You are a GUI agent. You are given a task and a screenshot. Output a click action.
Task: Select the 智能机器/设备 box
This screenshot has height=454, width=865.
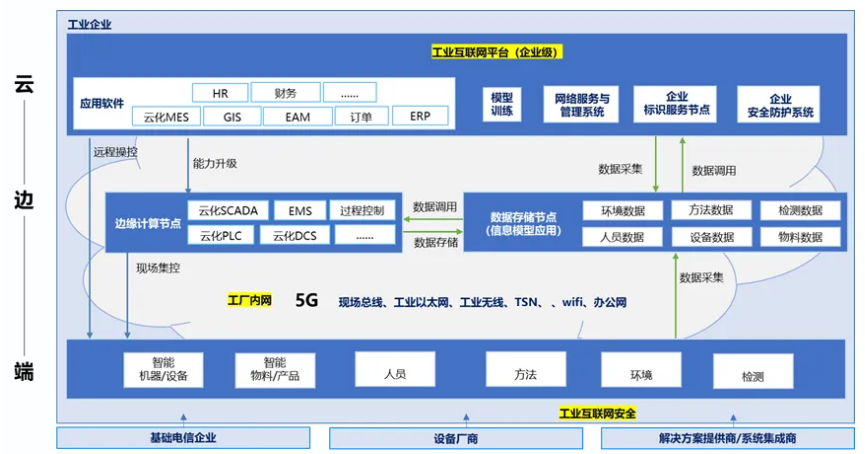coord(162,369)
